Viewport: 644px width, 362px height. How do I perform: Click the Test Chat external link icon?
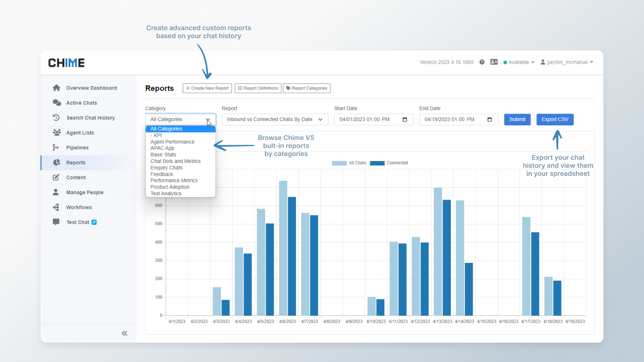click(94, 222)
